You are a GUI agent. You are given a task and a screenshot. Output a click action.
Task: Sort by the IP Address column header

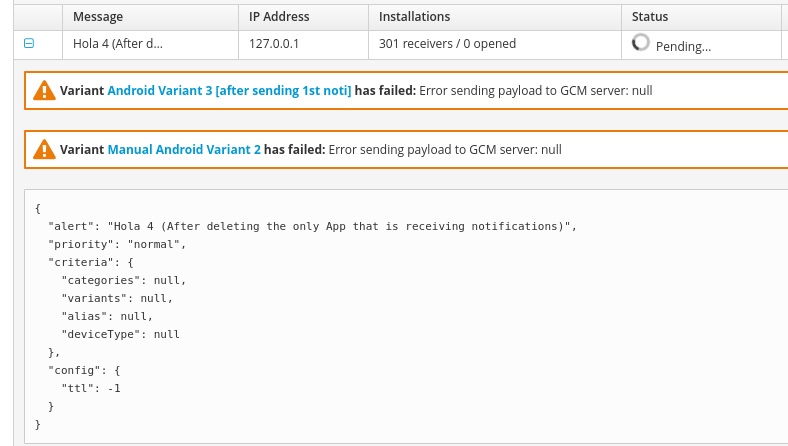(x=279, y=17)
